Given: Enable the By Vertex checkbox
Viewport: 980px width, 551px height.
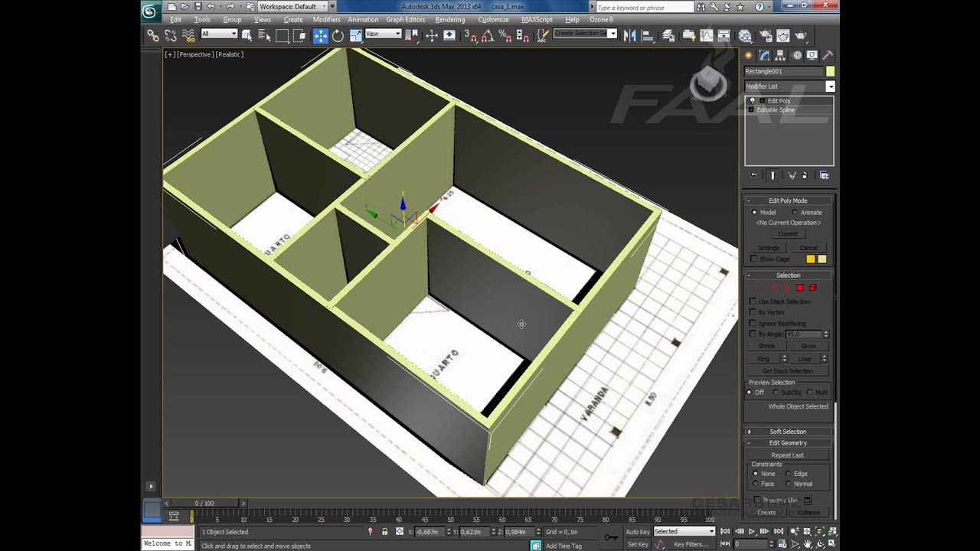Looking at the screenshot, I should tap(753, 312).
